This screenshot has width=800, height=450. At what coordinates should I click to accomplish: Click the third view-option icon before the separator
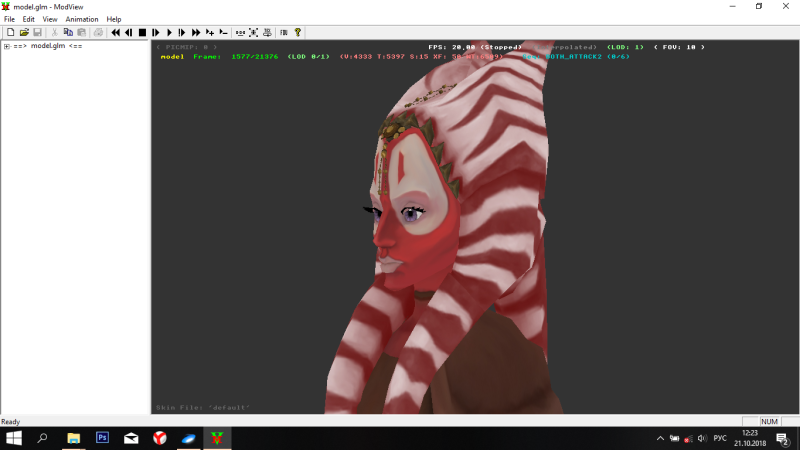pyautogui.click(x=267, y=32)
